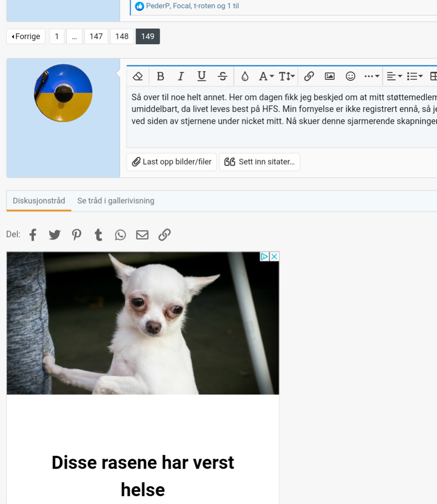Go to page 148
This screenshot has height=504, width=437.
tap(122, 36)
